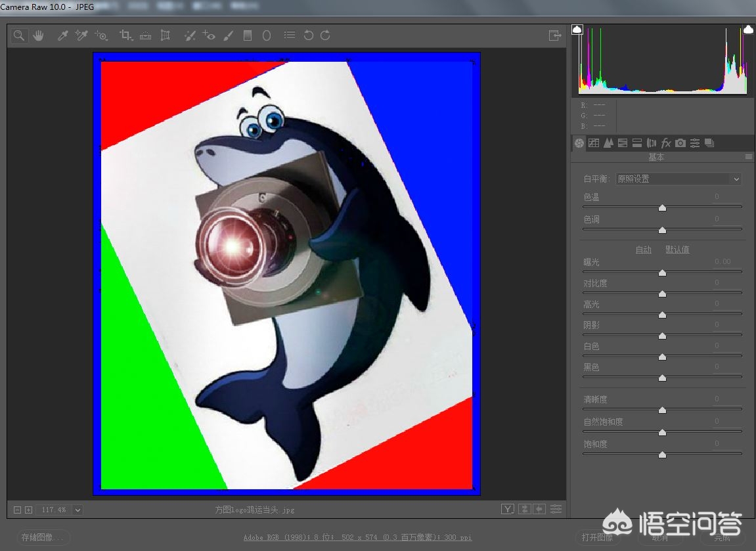The image size is (756, 551).
Task: Pick the White Balance eyedropper tool
Action: coord(63,35)
